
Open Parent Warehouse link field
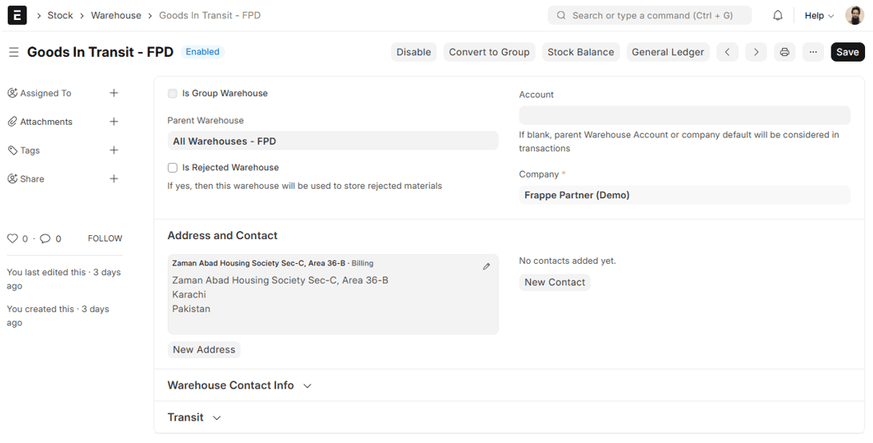(x=333, y=141)
